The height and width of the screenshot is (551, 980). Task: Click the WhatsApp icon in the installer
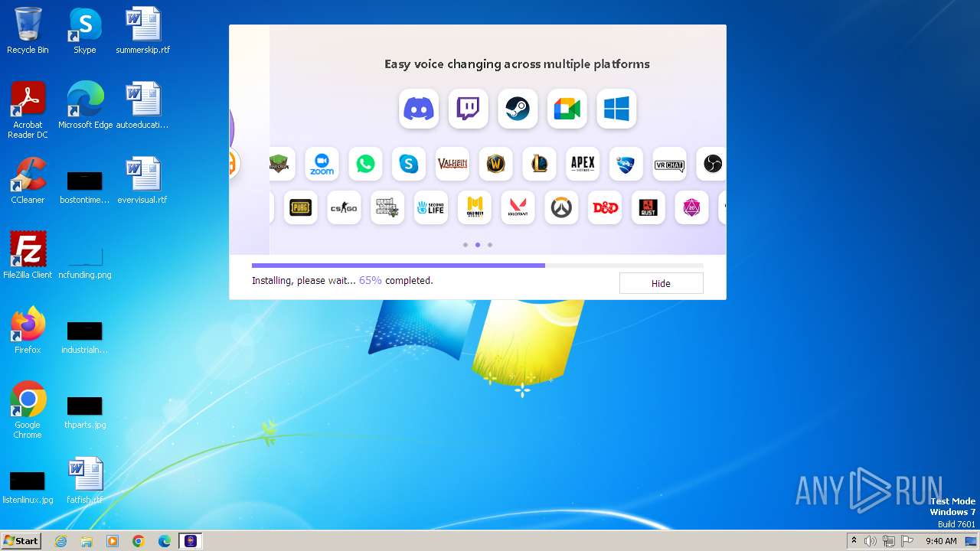[x=365, y=164]
